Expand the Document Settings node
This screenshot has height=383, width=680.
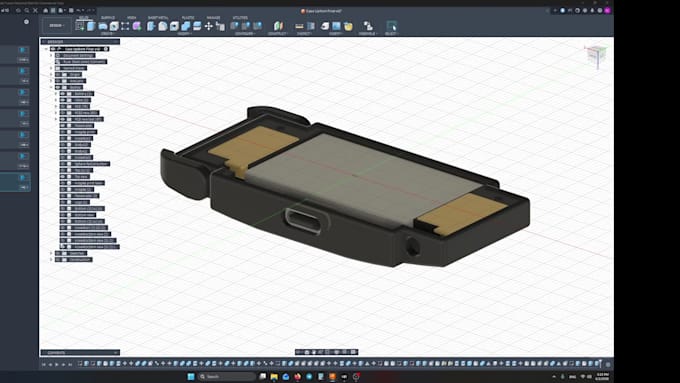[x=51, y=56]
